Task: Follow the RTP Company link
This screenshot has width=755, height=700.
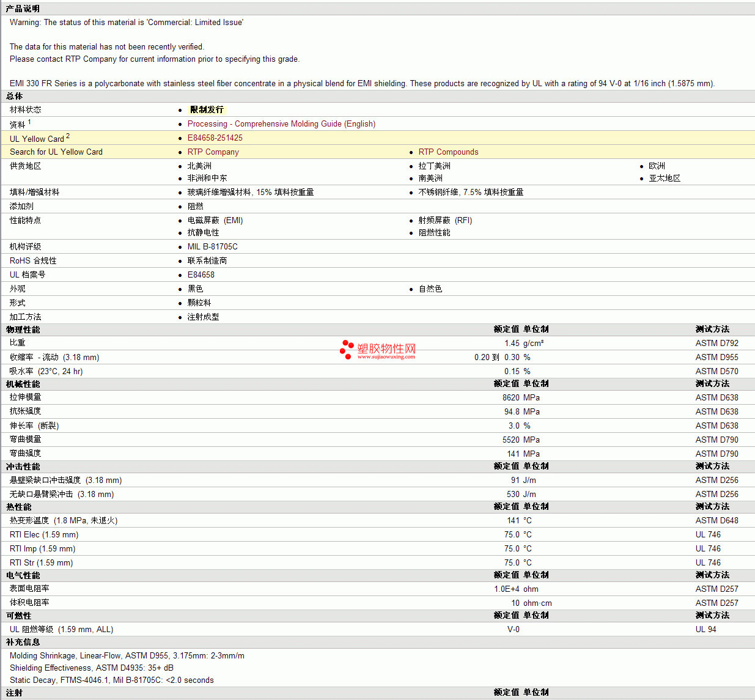Action: pyautogui.click(x=213, y=152)
